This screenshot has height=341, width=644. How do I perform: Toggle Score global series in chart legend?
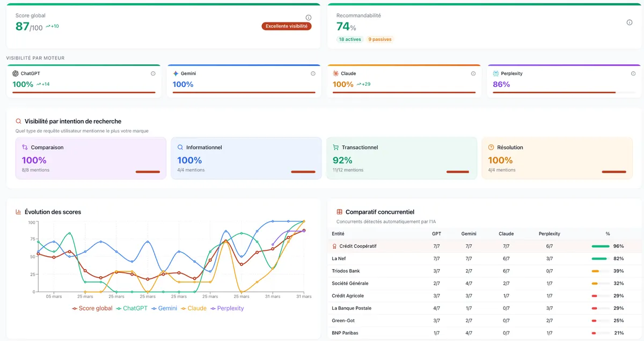(92, 308)
